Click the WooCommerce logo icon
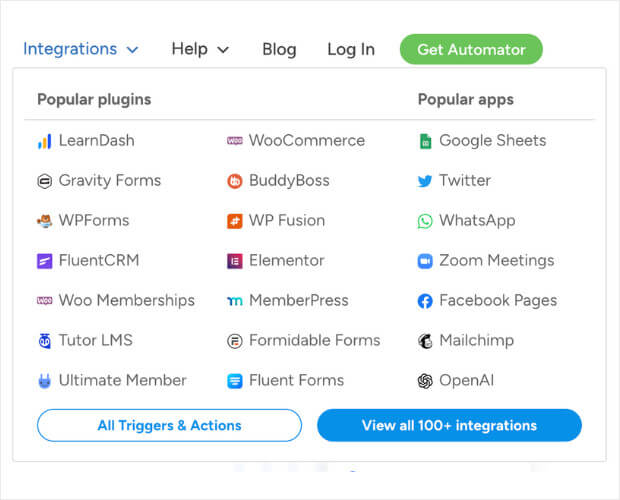 (235, 141)
